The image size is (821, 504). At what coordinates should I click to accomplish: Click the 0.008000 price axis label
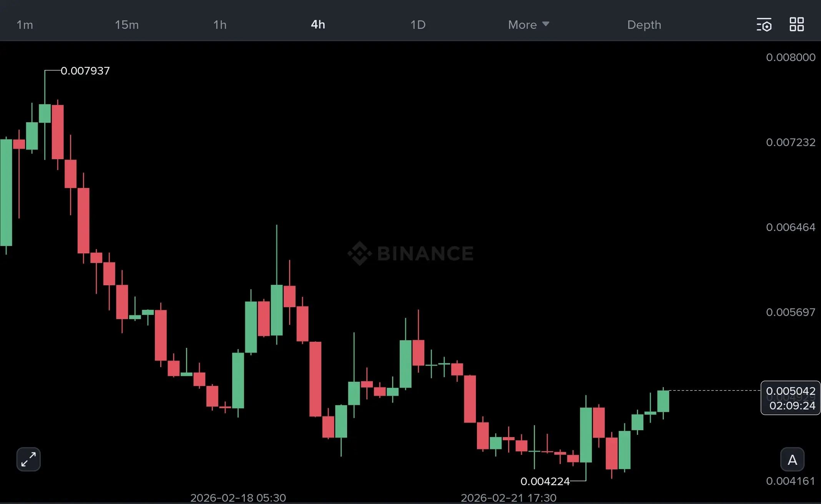[790, 57]
